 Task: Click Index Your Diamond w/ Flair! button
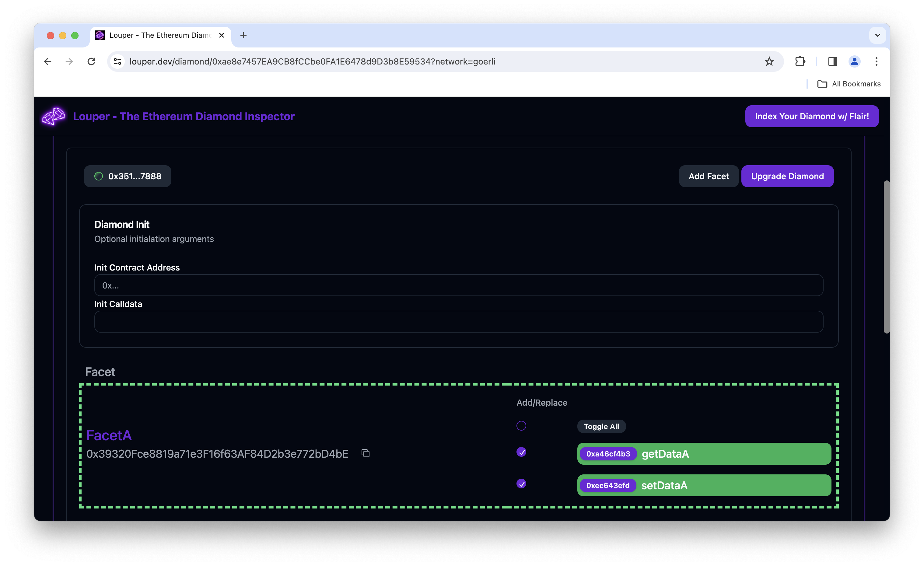pos(811,116)
